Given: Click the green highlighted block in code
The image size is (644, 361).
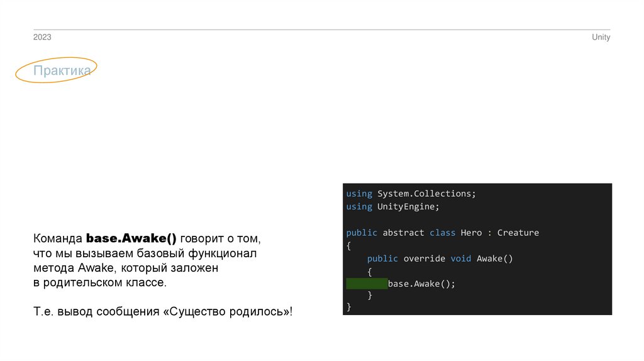Looking at the screenshot, I should pyautogui.click(x=367, y=284).
